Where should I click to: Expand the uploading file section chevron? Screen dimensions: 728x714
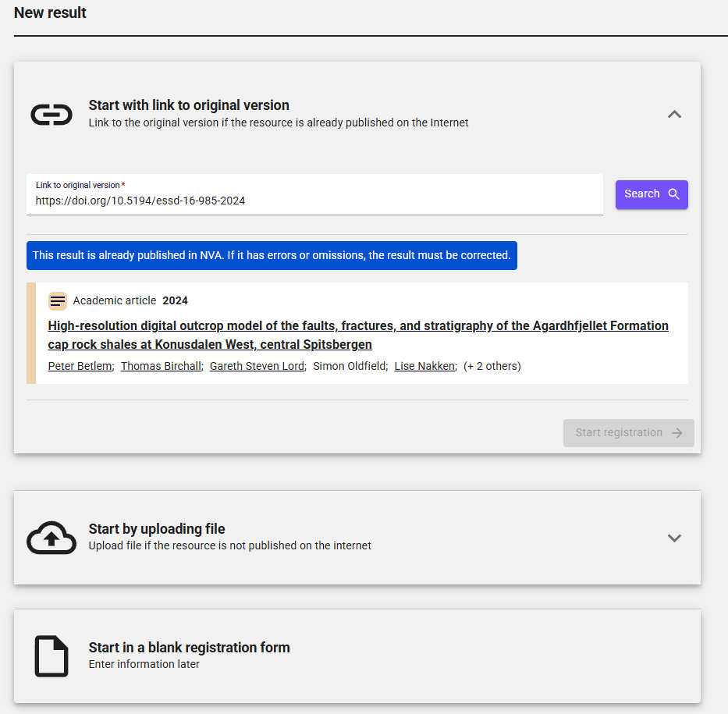674,538
